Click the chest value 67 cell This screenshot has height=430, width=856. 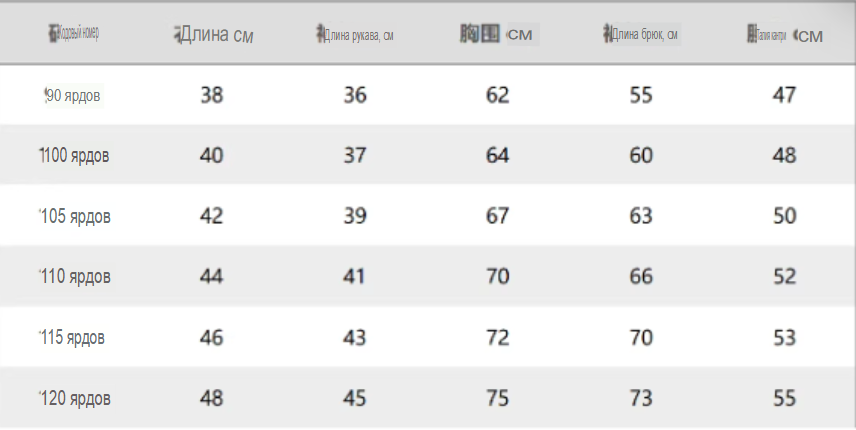[x=498, y=217]
